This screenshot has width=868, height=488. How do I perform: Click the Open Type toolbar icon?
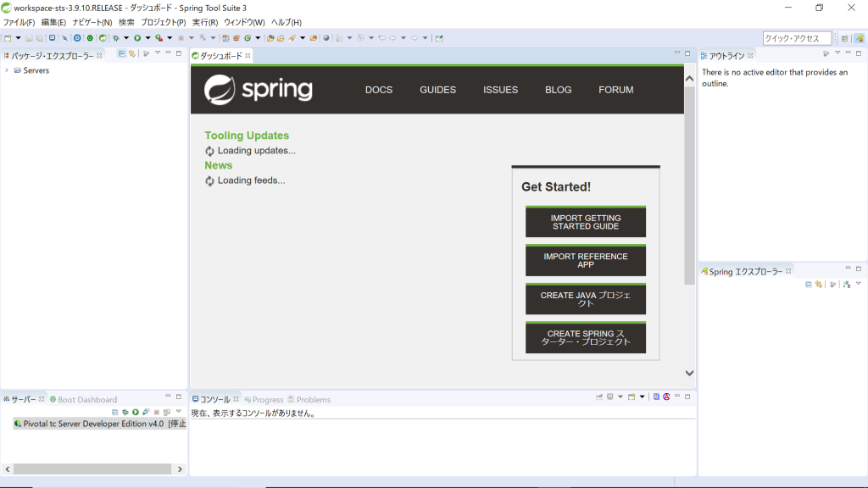[x=270, y=38]
